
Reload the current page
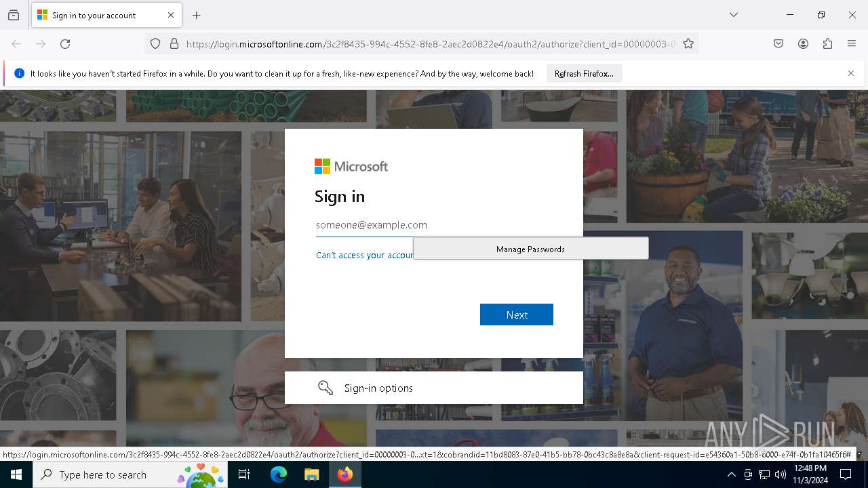65,44
